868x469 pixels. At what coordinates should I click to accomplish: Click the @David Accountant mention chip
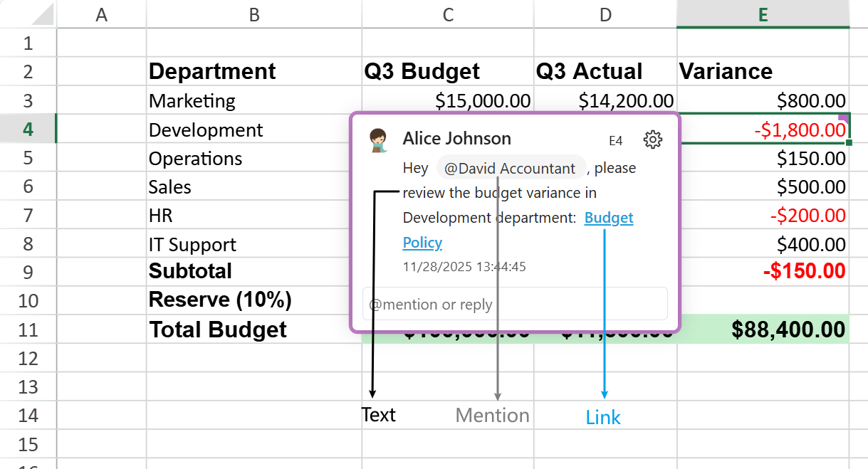510,169
